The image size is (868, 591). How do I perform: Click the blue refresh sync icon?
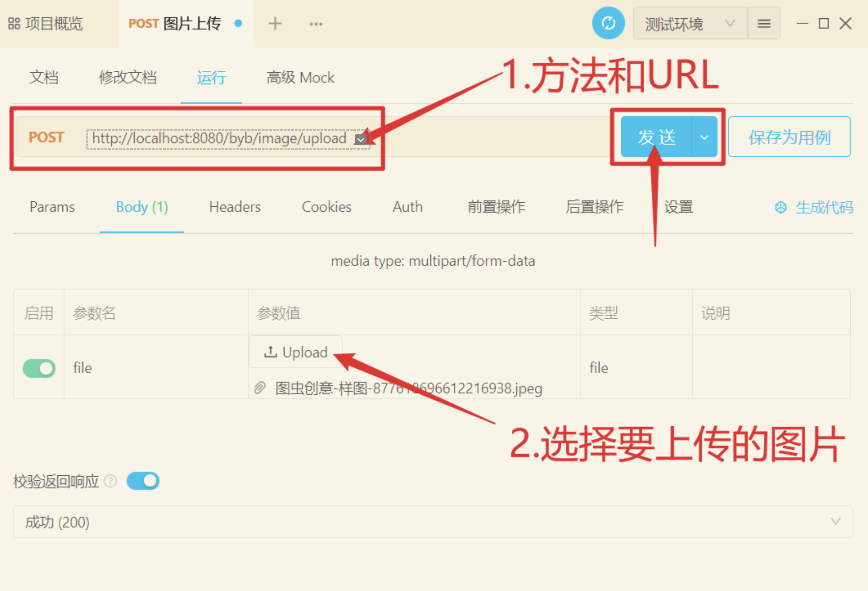[608, 23]
